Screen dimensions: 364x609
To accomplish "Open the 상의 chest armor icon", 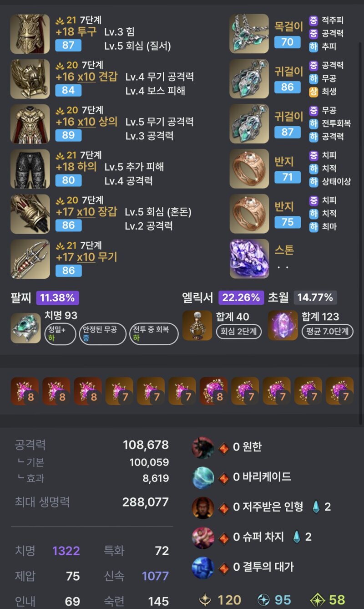I will (30, 124).
